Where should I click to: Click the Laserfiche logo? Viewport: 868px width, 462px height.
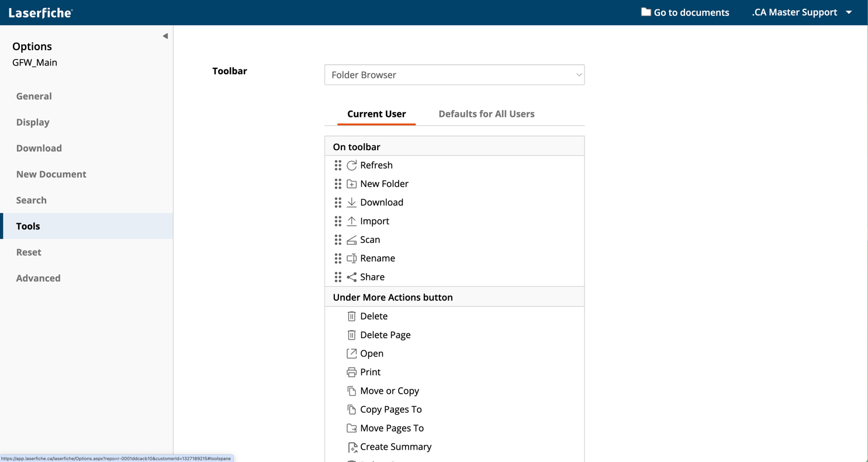coord(40,12)
